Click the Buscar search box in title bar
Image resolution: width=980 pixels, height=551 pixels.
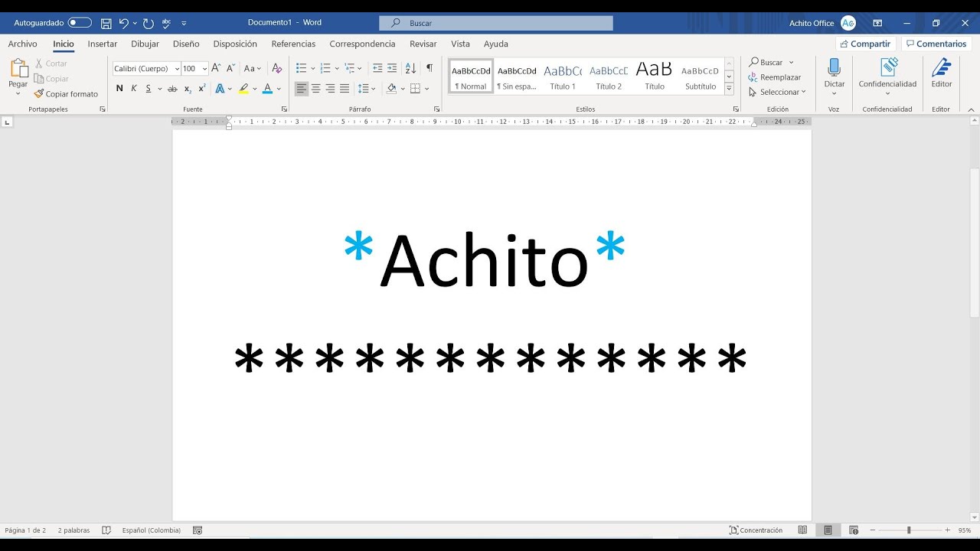pyautogui.click(x=496, y=23)
